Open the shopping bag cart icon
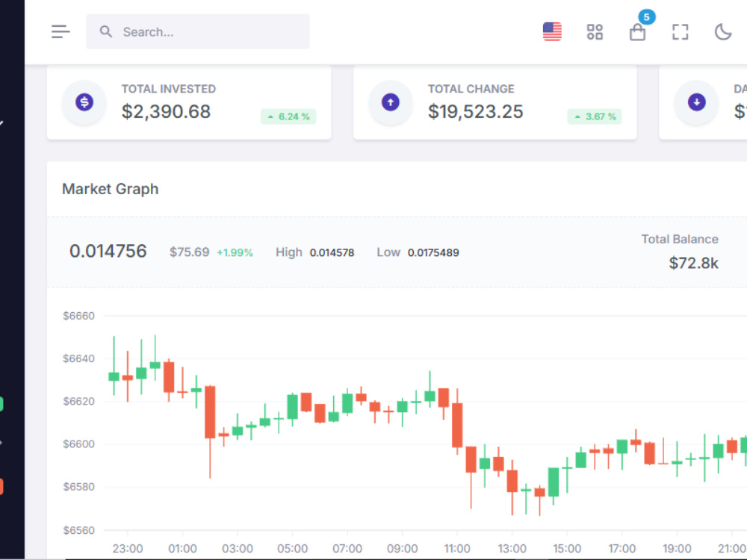The image size is (747, 560). 637,32
